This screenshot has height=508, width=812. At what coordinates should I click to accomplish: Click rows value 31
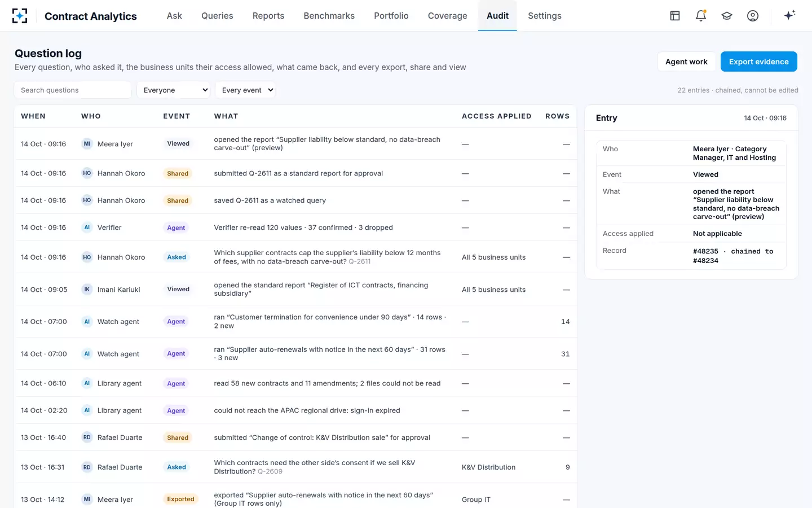(x=565, y=354)
